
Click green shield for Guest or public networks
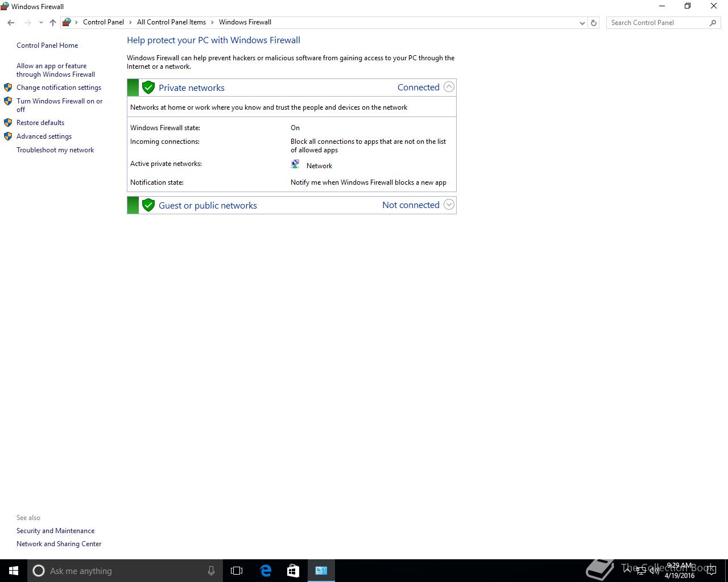148,205
